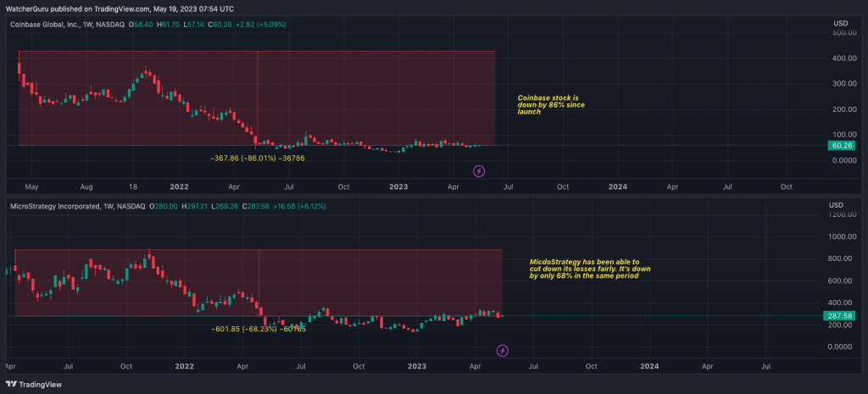Viewport: 868px width, 394px height.
Task: Click the 2024 label on Coinbase time axis
Action: [x=617, y=187]
